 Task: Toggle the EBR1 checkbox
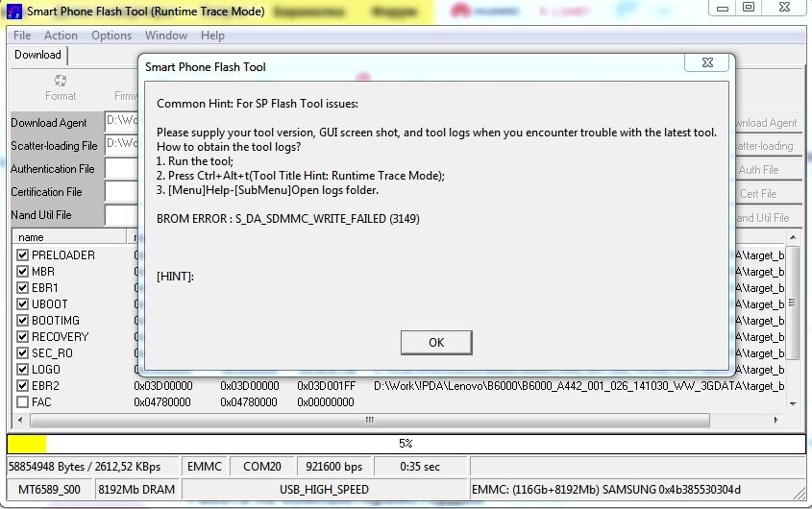[22, 287]
